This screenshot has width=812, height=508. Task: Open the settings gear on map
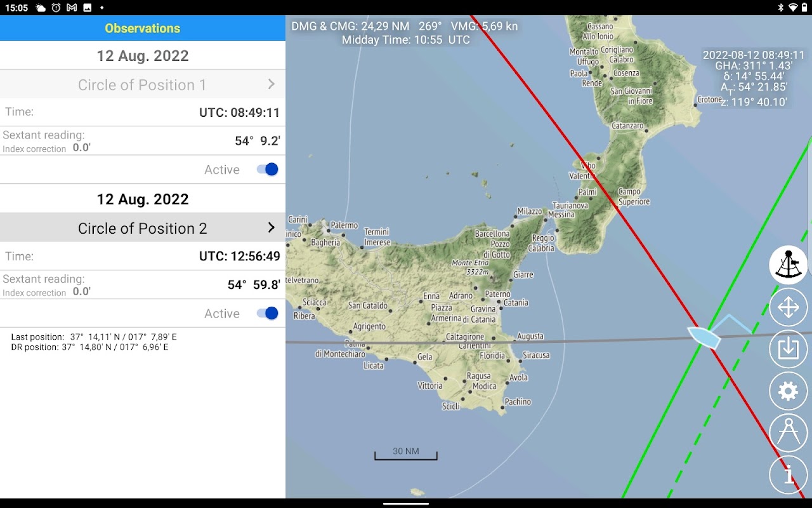coord(788,391)
